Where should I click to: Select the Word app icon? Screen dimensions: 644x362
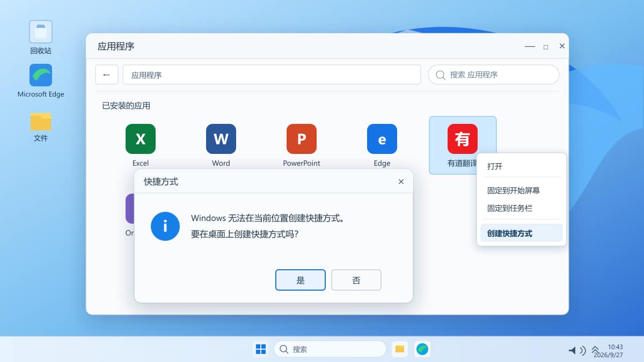221,139
